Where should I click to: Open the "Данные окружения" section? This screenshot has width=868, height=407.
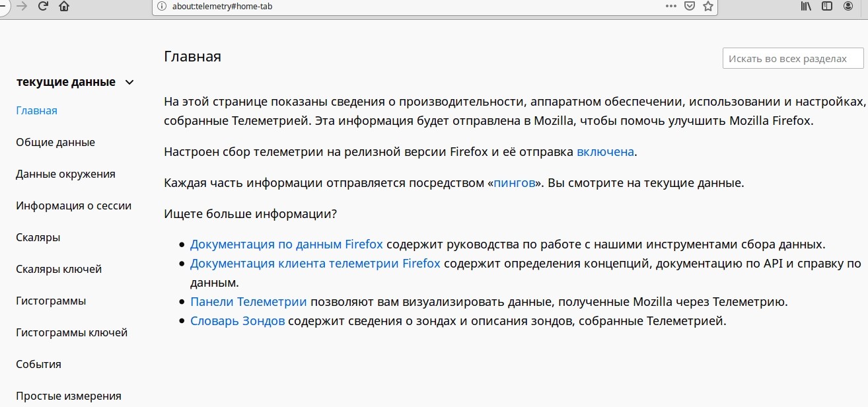65,174
